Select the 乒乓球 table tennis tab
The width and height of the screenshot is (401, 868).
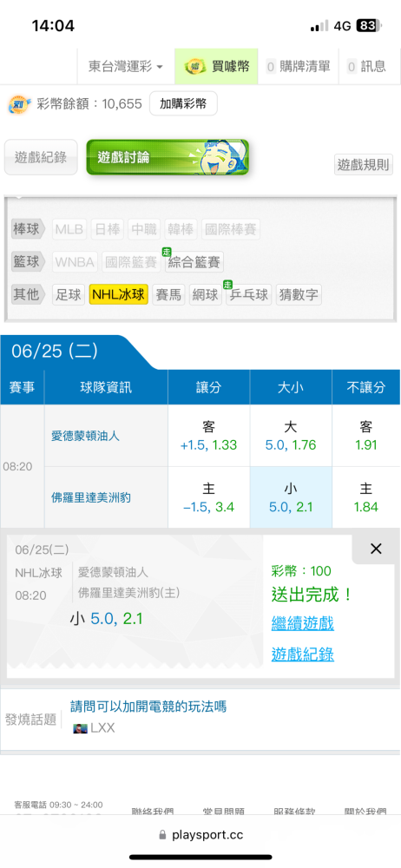click(x=249, y=294)
